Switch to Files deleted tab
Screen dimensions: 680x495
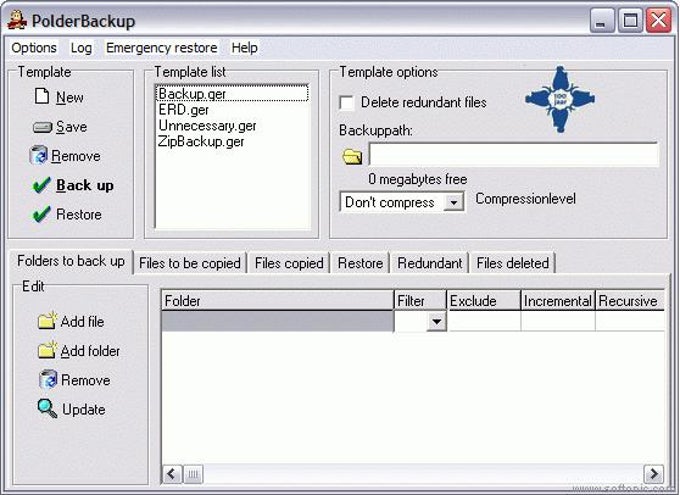(x=513, y=263)
